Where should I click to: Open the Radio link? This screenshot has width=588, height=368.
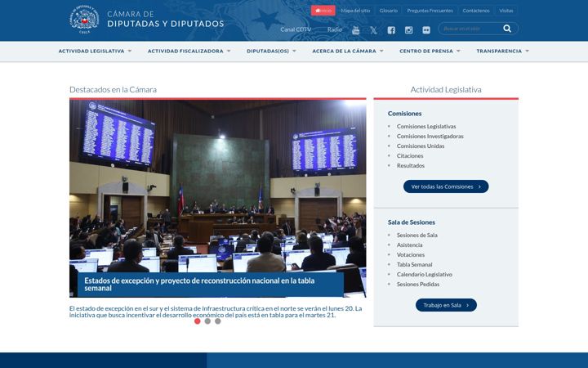click(x=335, y=29)
